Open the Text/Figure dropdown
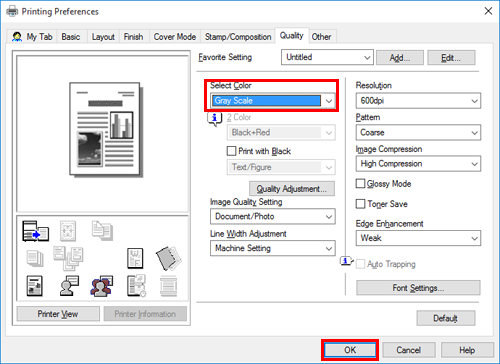Image resolution: width=500 pixels, height=364 pixels. pyautogui.click(x=281, y=167)
